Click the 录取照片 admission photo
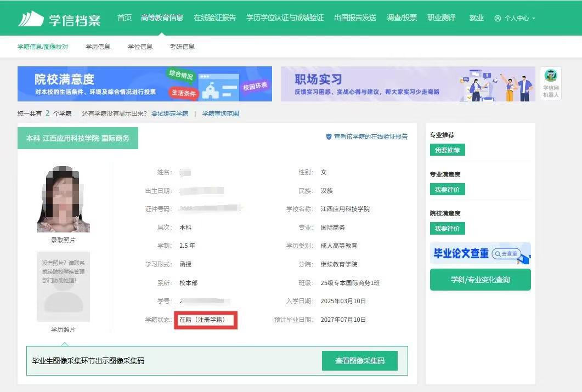 (63, 198)
